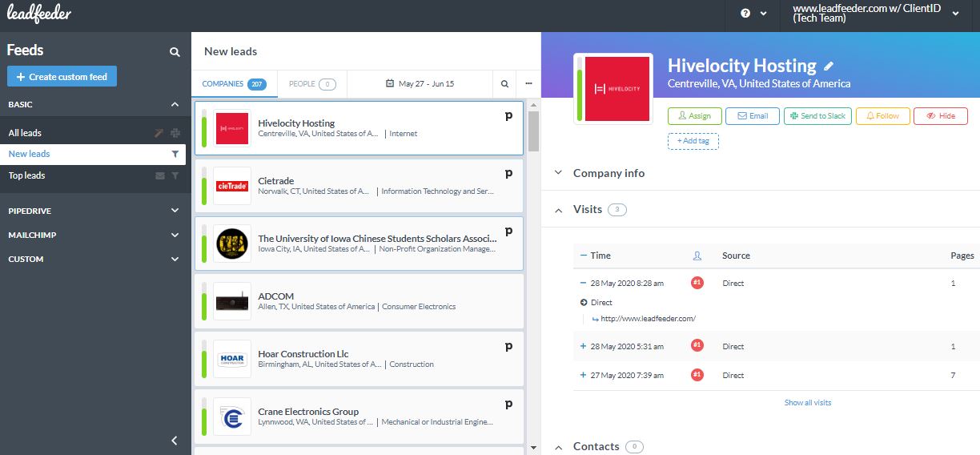Click the Pipedrive icon on University of Iowa row
980x455 pixels.
[x=508, y=232]
